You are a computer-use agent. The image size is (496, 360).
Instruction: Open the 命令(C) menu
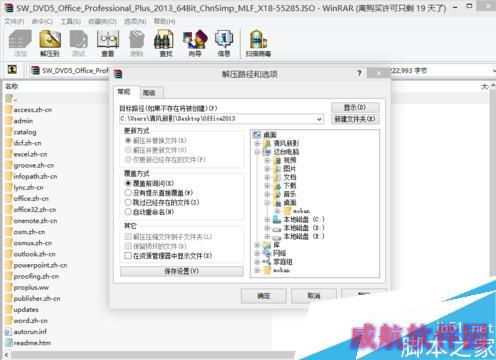(x=42, y=22)
